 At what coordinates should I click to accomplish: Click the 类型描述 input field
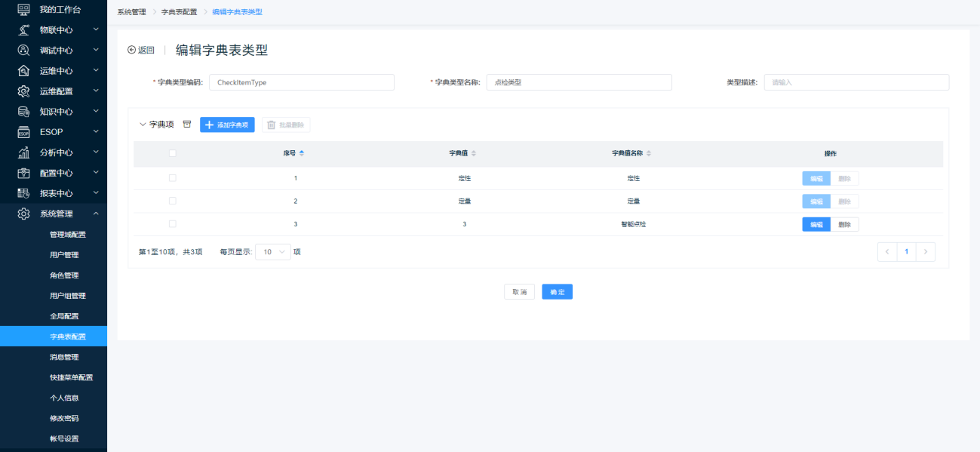point(856,82)
